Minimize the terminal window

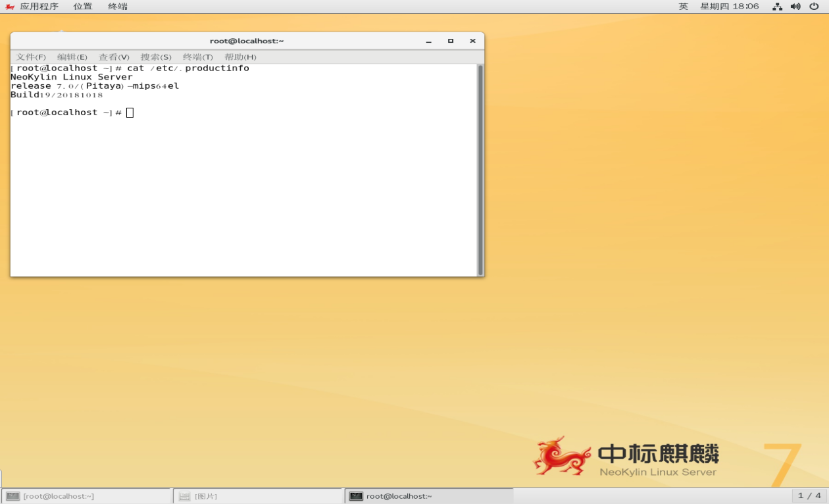[429, 41]
